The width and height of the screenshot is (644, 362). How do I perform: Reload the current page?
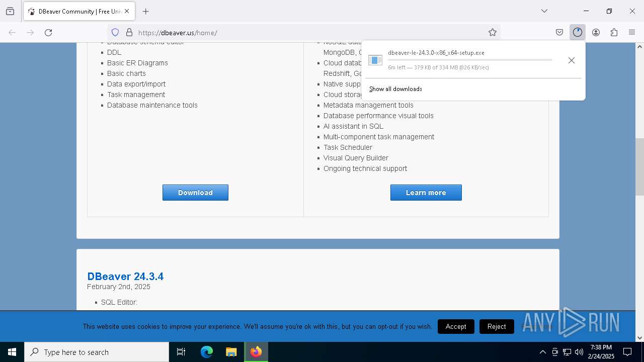(x=48, y=33)
